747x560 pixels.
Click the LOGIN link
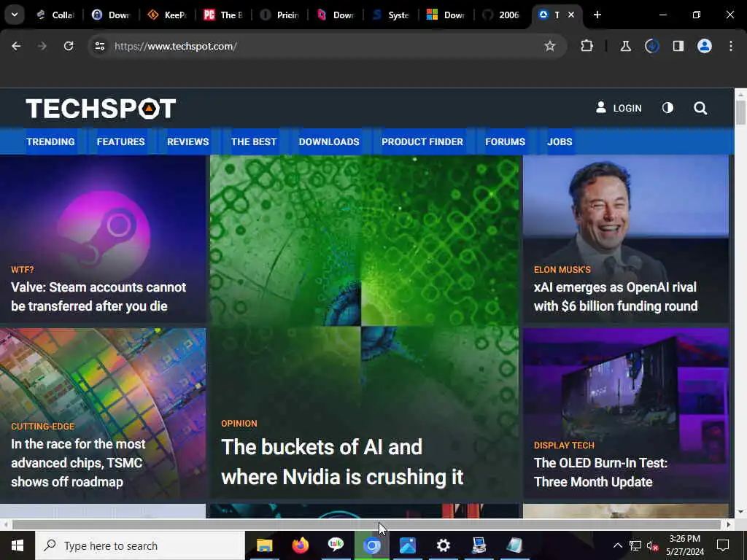tap(619, 108)
